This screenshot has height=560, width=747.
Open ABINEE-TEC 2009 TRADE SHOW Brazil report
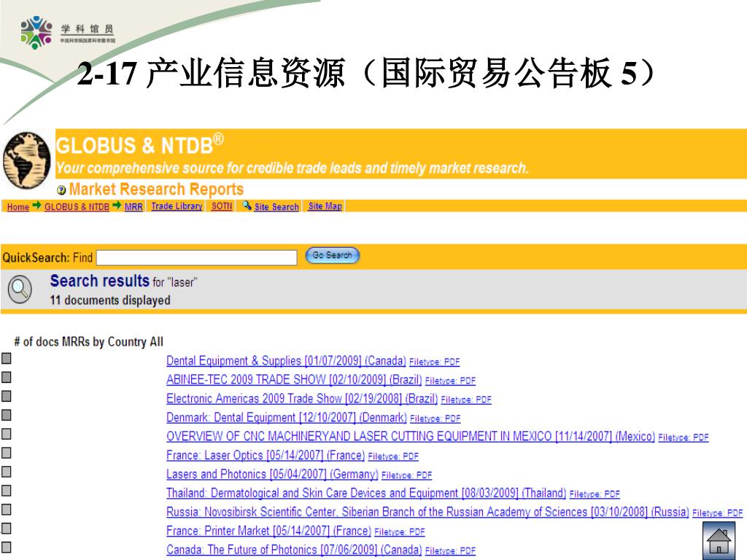(x=294, y=379)
